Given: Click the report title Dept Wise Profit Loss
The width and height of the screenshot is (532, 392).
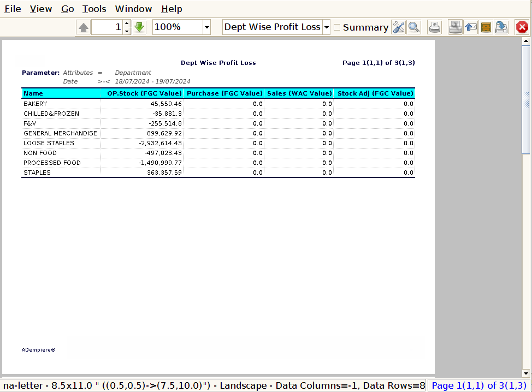Looking at the screenshot, I should (x=218, y=63).
